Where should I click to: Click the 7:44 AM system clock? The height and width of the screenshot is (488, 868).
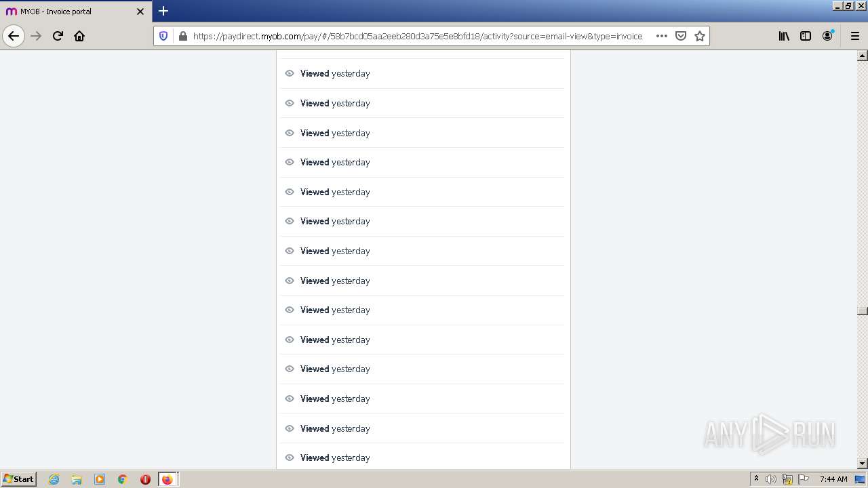point(833,479)
